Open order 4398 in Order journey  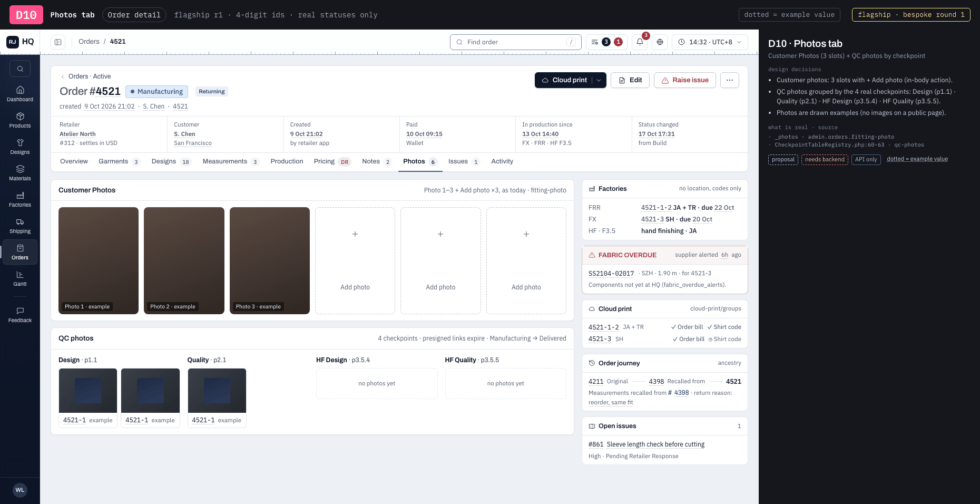[x=656, y=381]
